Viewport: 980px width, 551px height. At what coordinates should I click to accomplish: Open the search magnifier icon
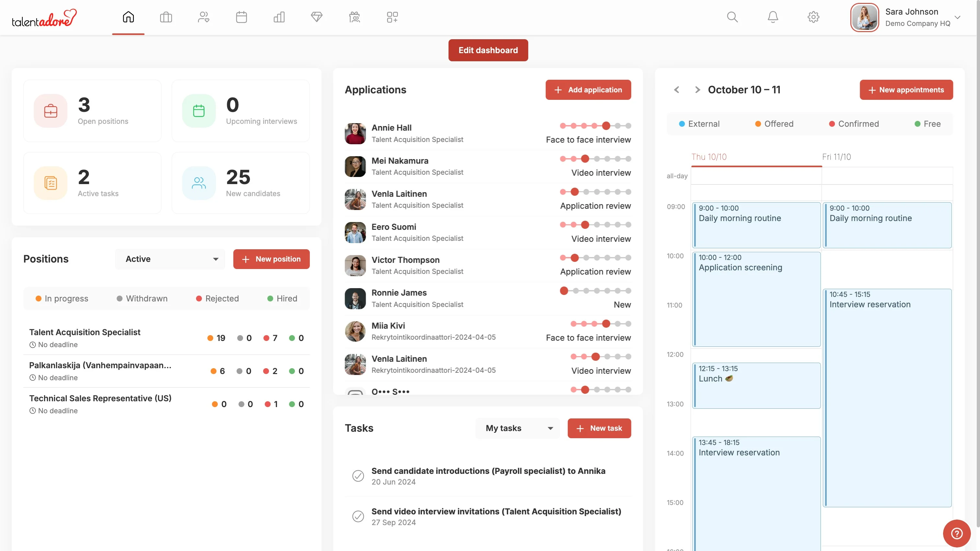[x=732, y=17]
